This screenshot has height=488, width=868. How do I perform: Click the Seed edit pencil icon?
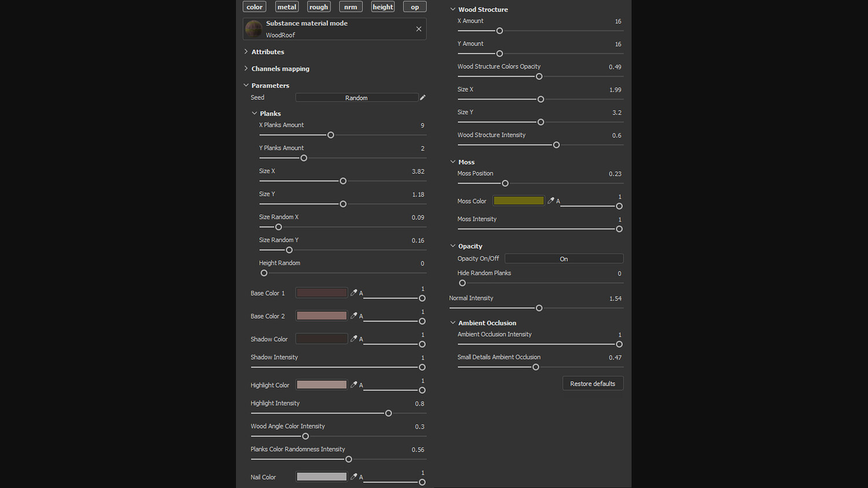point(422,98)
